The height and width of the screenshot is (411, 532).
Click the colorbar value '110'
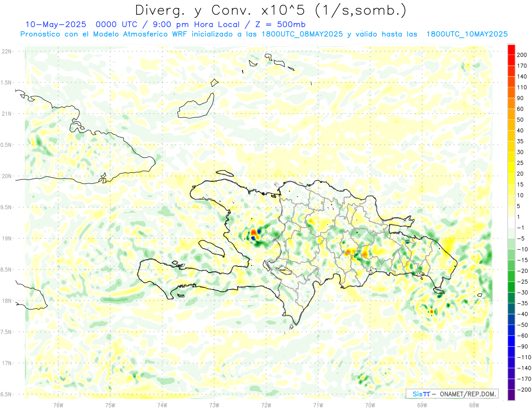point(522,87)
